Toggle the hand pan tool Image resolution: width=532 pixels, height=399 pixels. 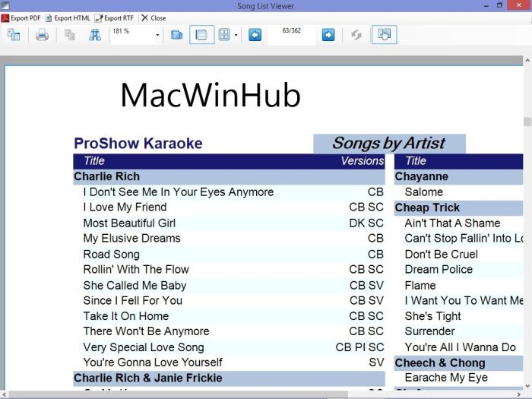pyautogui.click(x=384, y=35)
